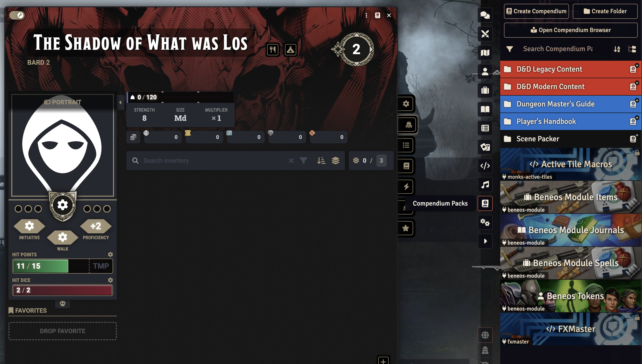This screenshot has height=364, width=642.
Task: Click the green hit points bar
Action: click(41, 266)
